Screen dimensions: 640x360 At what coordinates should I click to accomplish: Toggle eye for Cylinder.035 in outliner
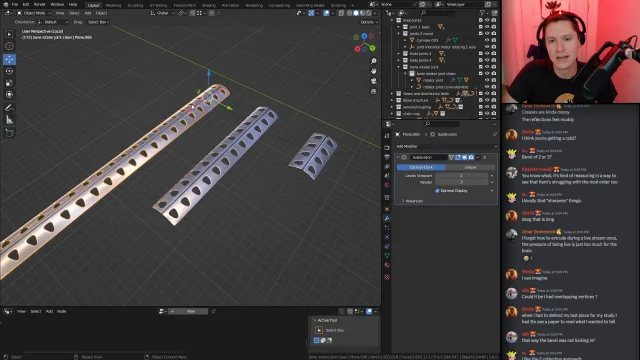(x=487, y=40)
